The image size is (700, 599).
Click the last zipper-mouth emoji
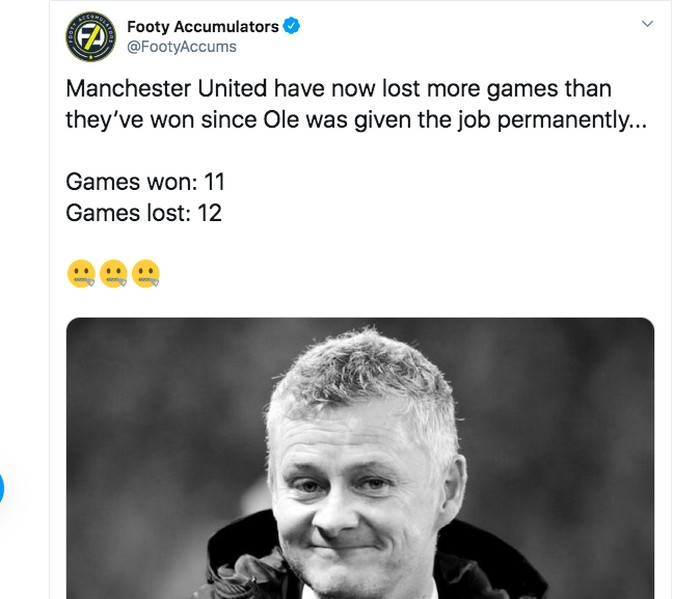146,272
